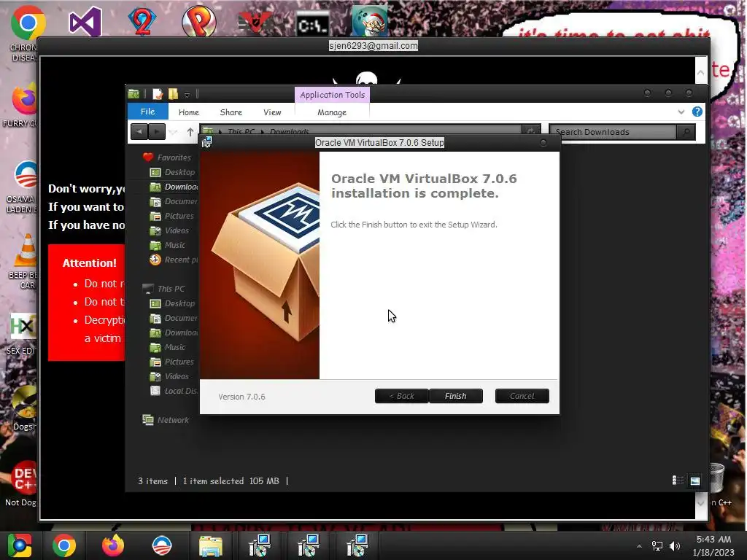747x560 pixels.
Task: Select Pictures under Favorites
Action: coord(172,216)
